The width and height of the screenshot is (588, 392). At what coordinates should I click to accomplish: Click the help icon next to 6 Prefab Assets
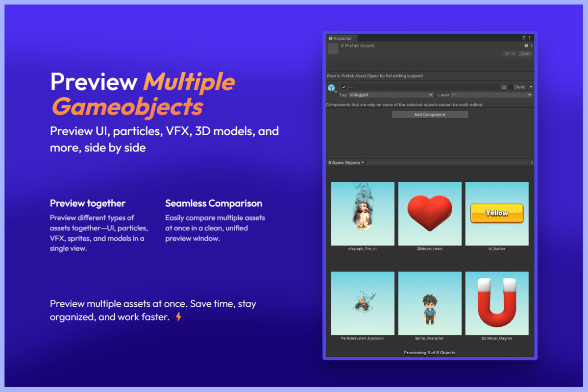527,45
